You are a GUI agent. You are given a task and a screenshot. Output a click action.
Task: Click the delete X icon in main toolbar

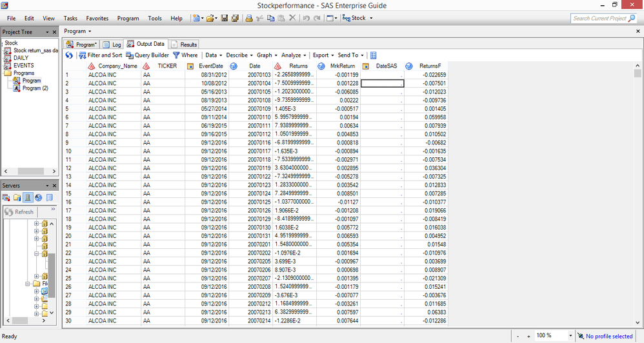point(292,18)
